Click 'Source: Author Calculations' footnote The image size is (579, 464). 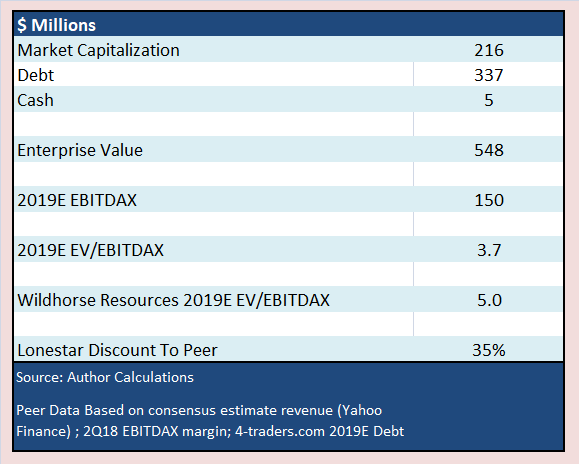click(x=105, y=377)
